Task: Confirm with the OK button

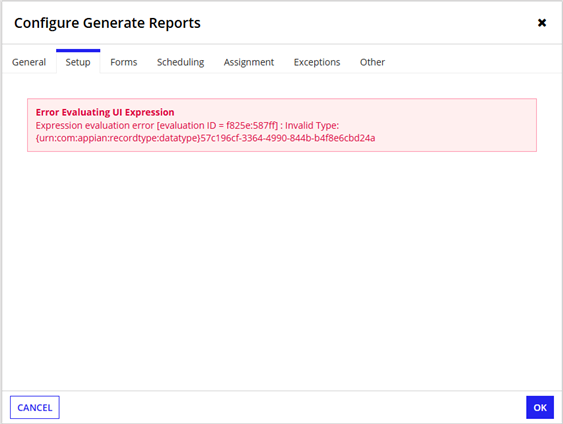Action: pos(540,407)
